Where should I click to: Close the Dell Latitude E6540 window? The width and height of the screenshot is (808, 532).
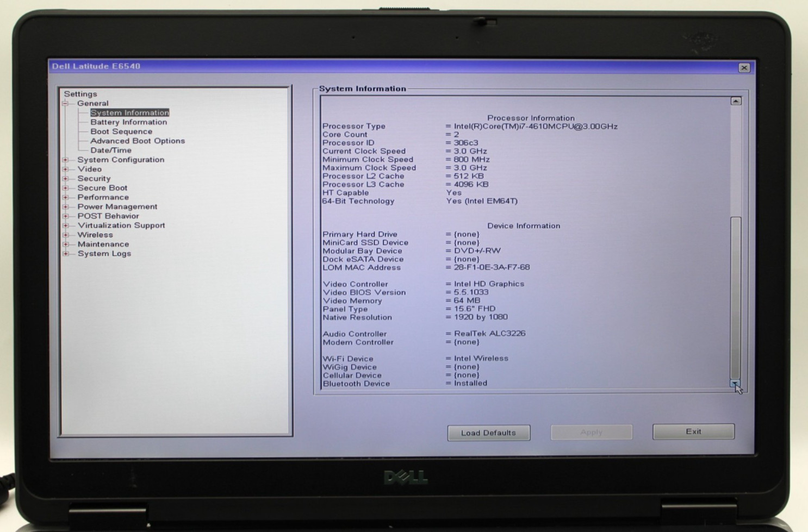(744, 68)
